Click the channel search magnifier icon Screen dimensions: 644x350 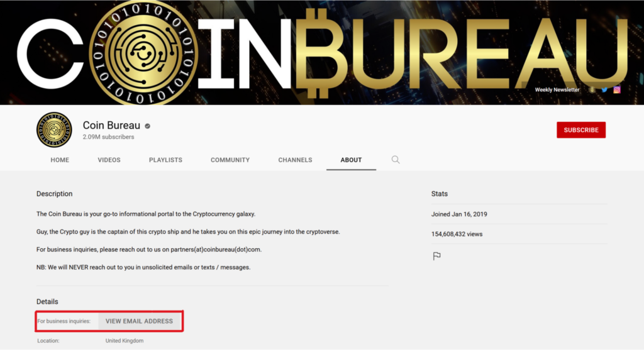point(396,160)
